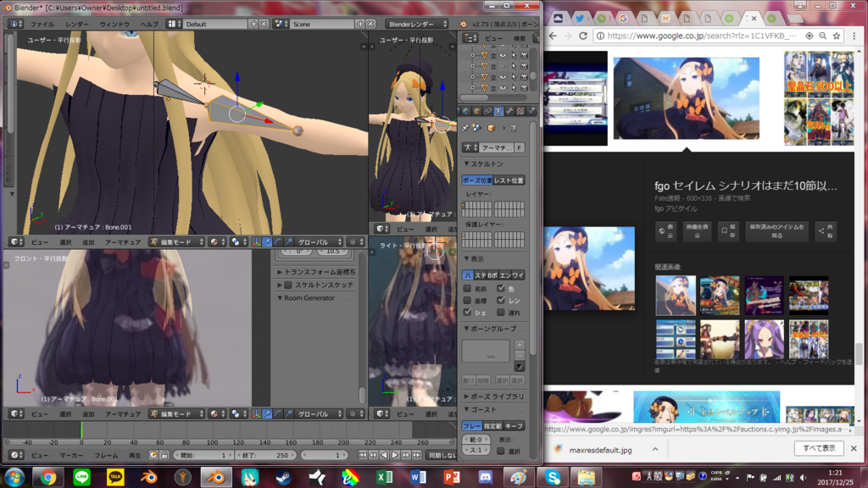Click the maxresdefault.jpg download item

tap(601, 449)
